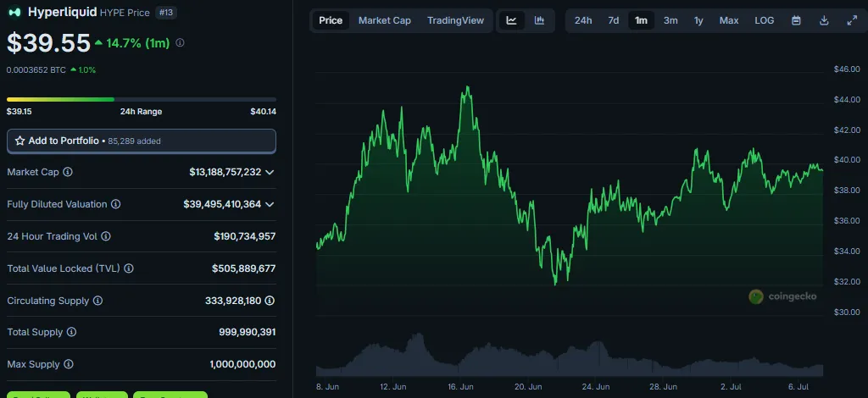The height and width of the screenshot is (398, 868).
Task: Expand Fully Diluted Valuation details chevron
Action: 270,204
